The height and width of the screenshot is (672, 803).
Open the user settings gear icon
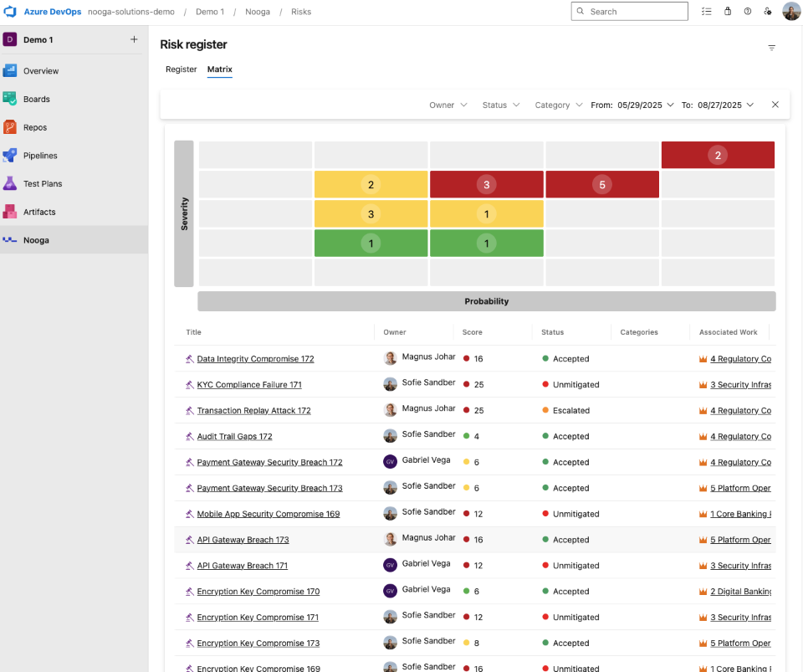coord(768,11)
